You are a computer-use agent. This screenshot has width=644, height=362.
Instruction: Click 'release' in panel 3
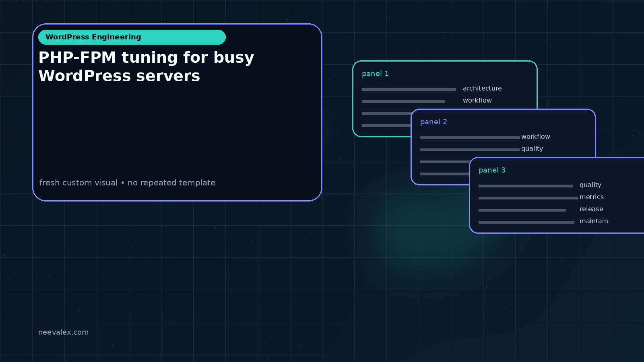(x=591, y=209)
